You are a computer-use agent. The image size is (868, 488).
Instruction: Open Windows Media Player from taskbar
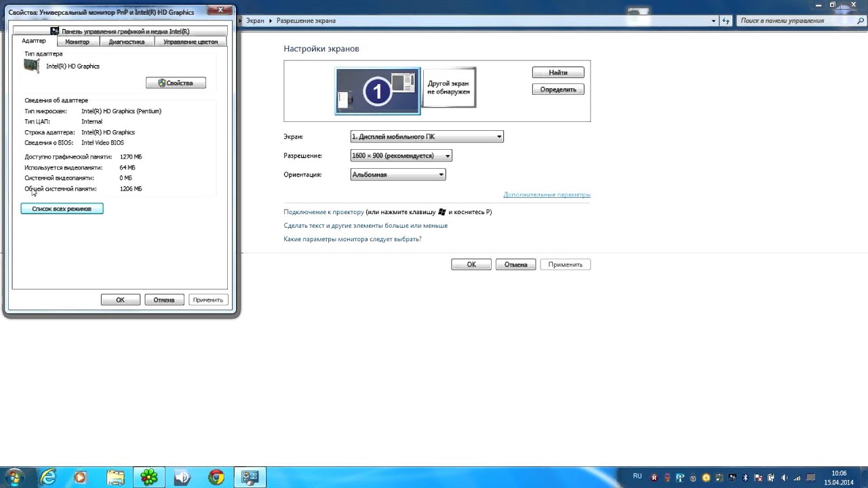click(80, 477)
